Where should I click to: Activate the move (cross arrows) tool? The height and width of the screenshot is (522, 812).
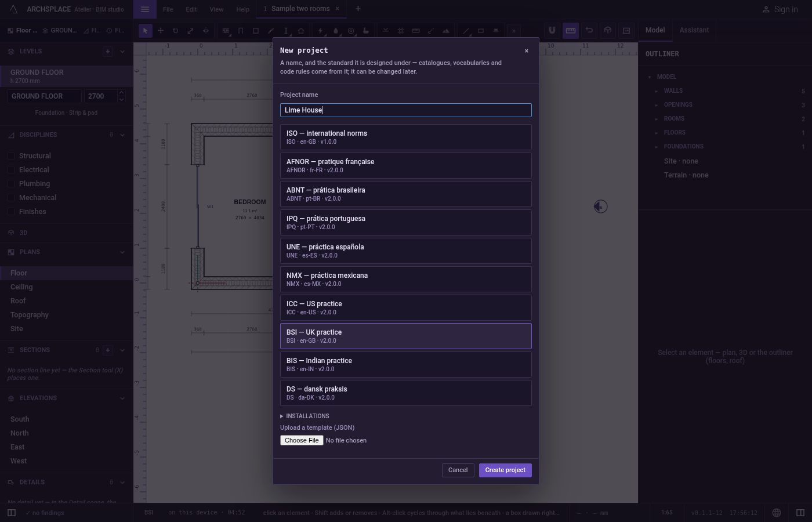161,31
